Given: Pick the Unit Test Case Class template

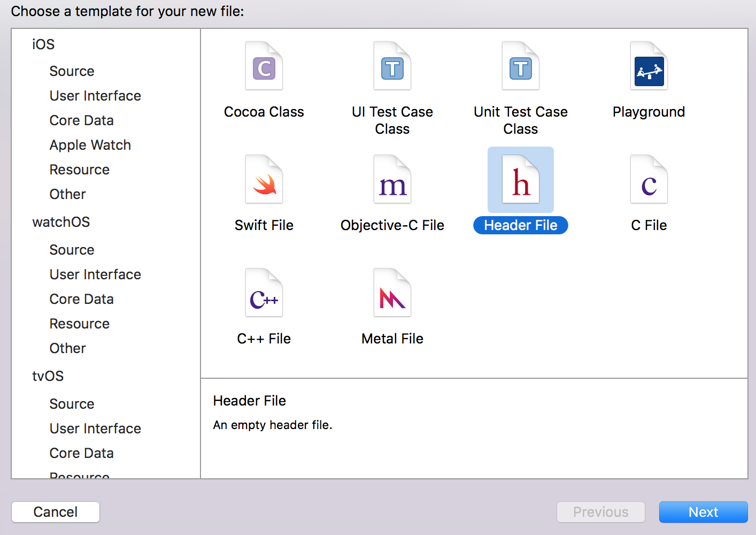Looking at the screenshot, I should 521,66.
